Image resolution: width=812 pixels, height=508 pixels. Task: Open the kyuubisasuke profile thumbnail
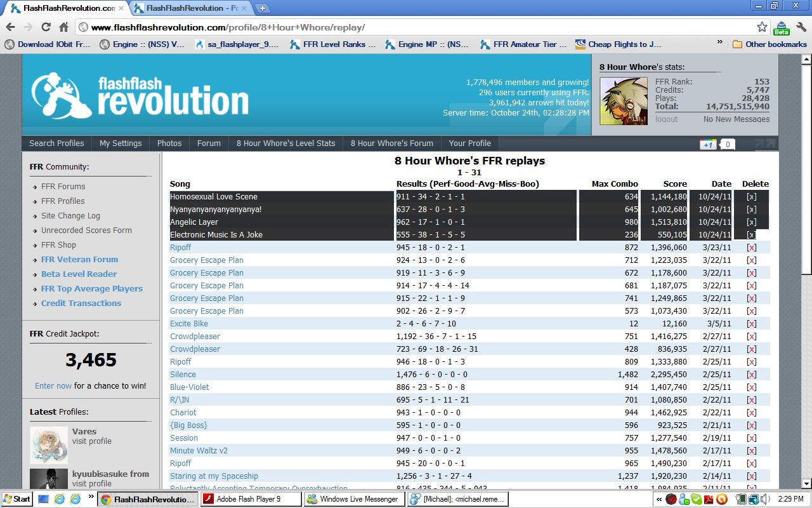point(49,478)
